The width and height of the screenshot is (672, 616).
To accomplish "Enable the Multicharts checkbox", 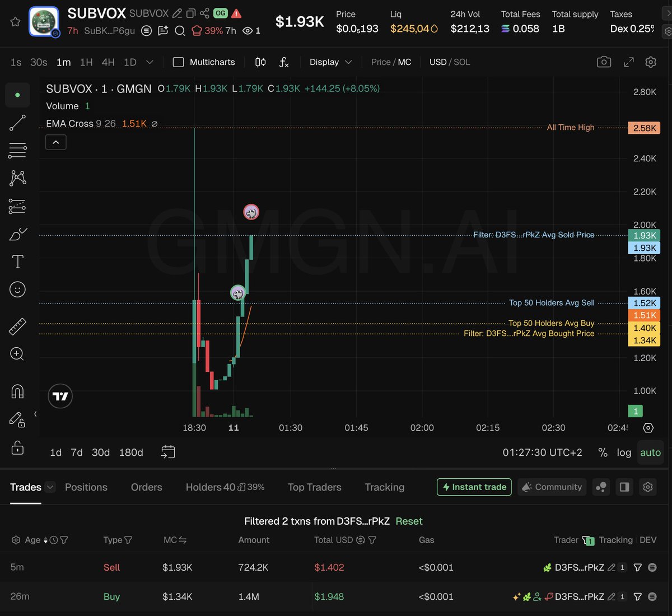I will point(178,62).
